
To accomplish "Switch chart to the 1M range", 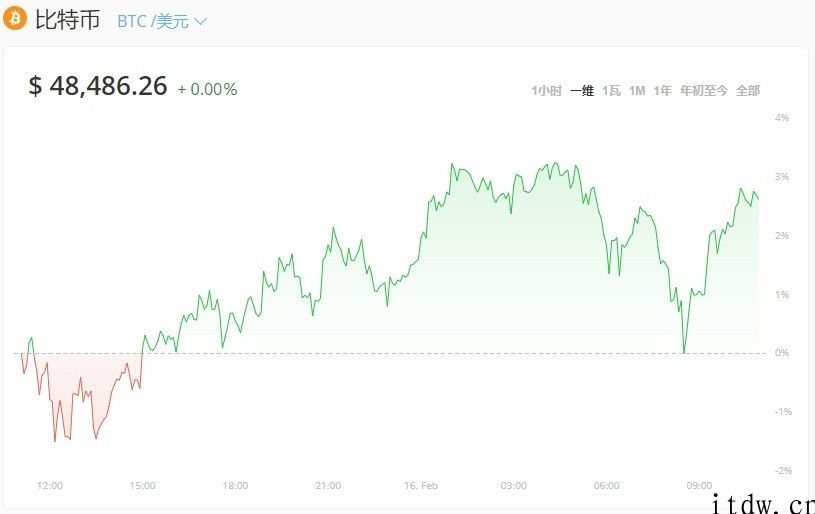I will pos(637,91).
